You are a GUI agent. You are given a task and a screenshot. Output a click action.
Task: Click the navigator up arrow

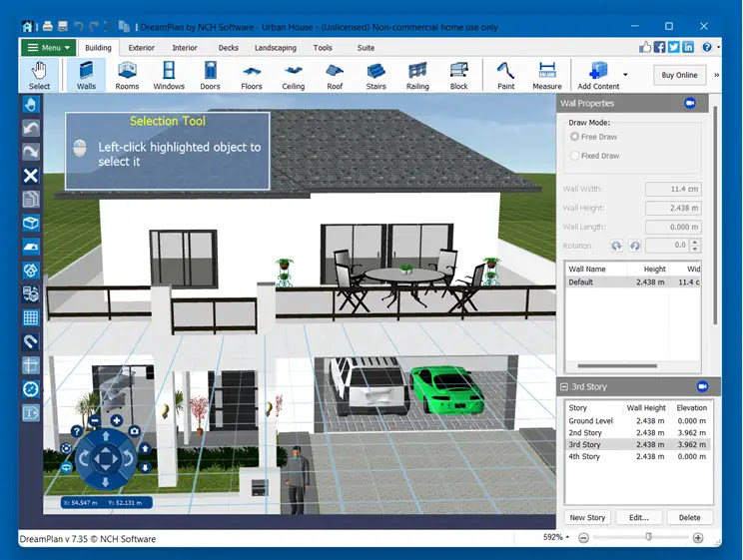click(x=106, y=436)
